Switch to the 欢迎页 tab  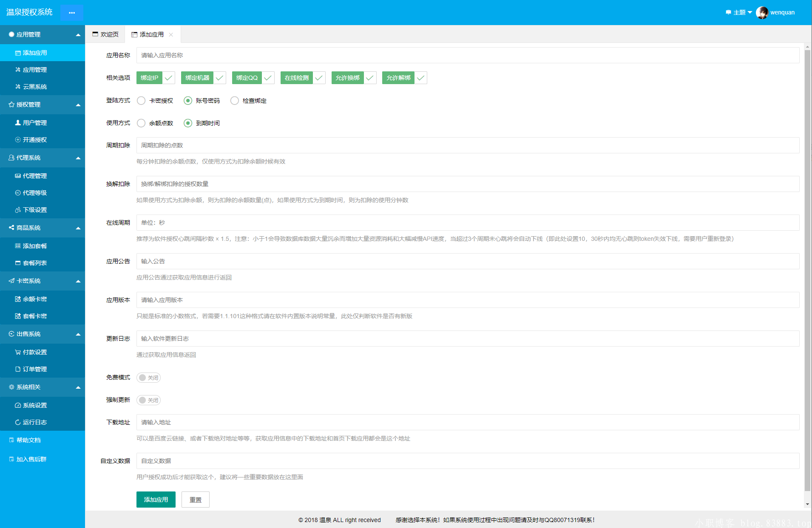tap(105, 34)
